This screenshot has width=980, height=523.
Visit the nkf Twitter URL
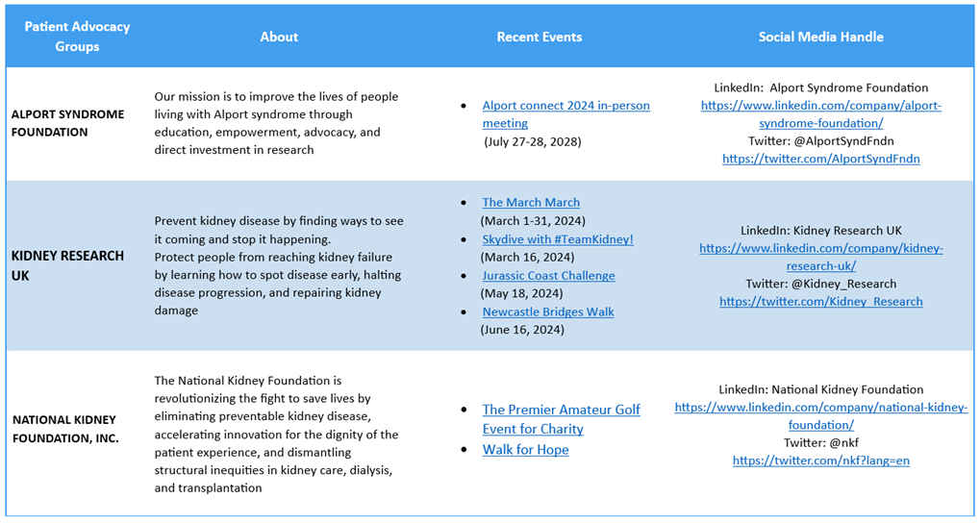click(820, 461)
